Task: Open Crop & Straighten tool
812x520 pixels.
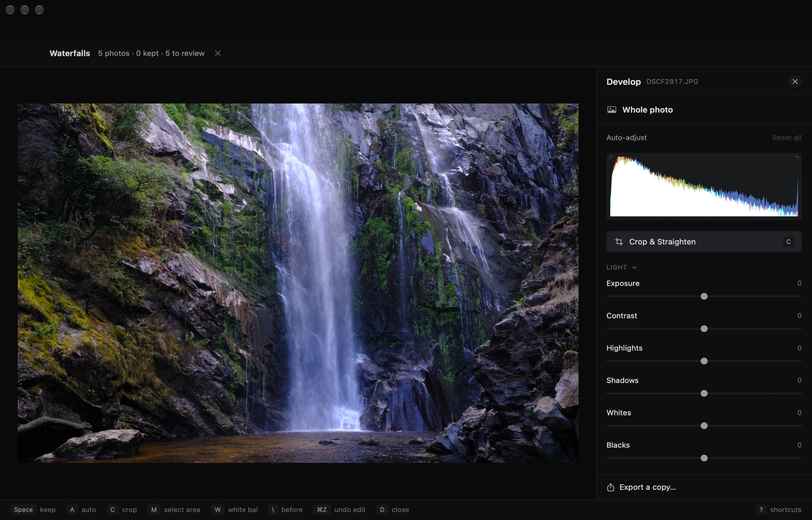Action: coord(704,242)
